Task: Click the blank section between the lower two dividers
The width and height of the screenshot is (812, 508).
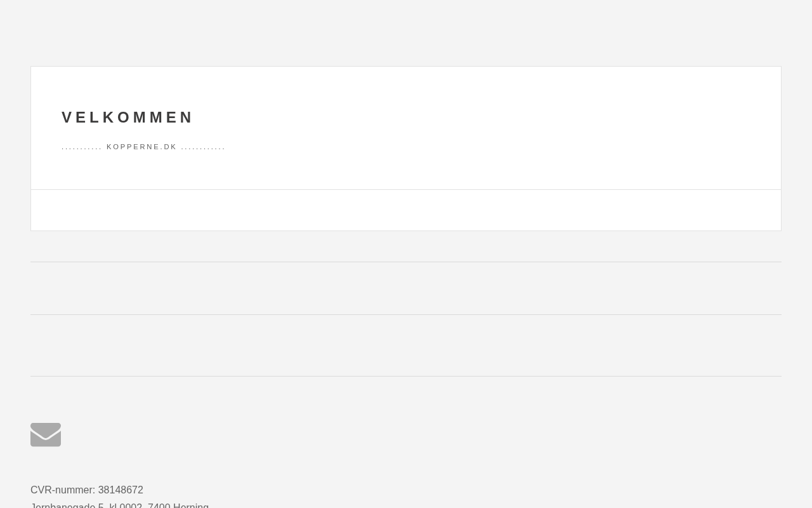Action: point(406,345)
